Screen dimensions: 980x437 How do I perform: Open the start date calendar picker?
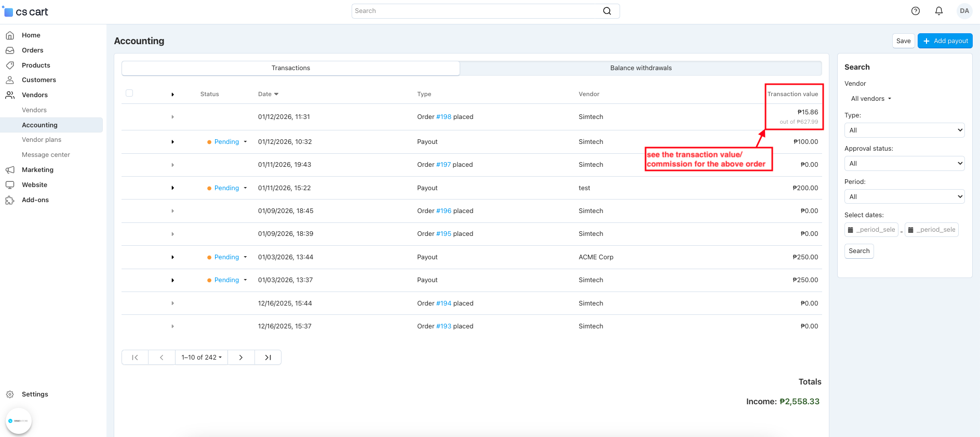(x=851, y=230)
